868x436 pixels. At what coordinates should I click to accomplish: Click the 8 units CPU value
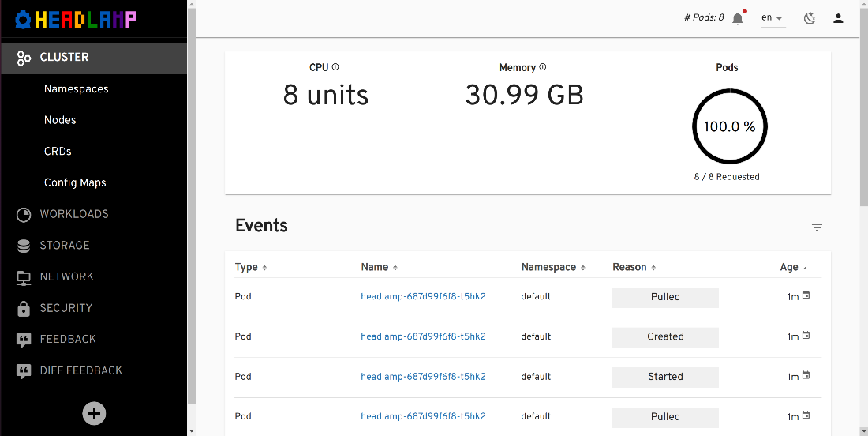[325, 96]
